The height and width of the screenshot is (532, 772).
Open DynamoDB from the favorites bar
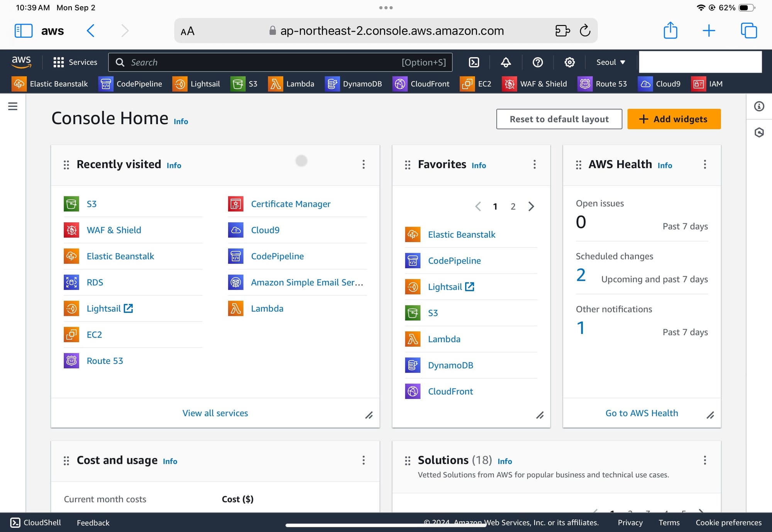click(x=354, y=84)
